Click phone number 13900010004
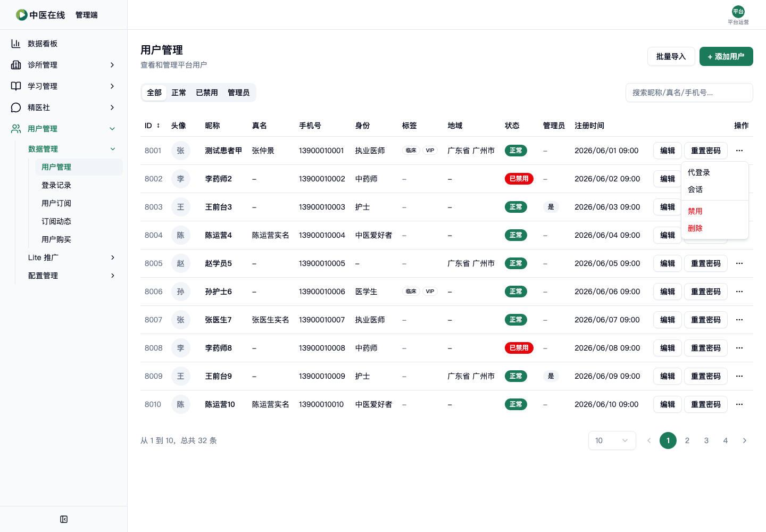Image resolution: width=766 pixels, height=532 pixels. coord(322,235)
